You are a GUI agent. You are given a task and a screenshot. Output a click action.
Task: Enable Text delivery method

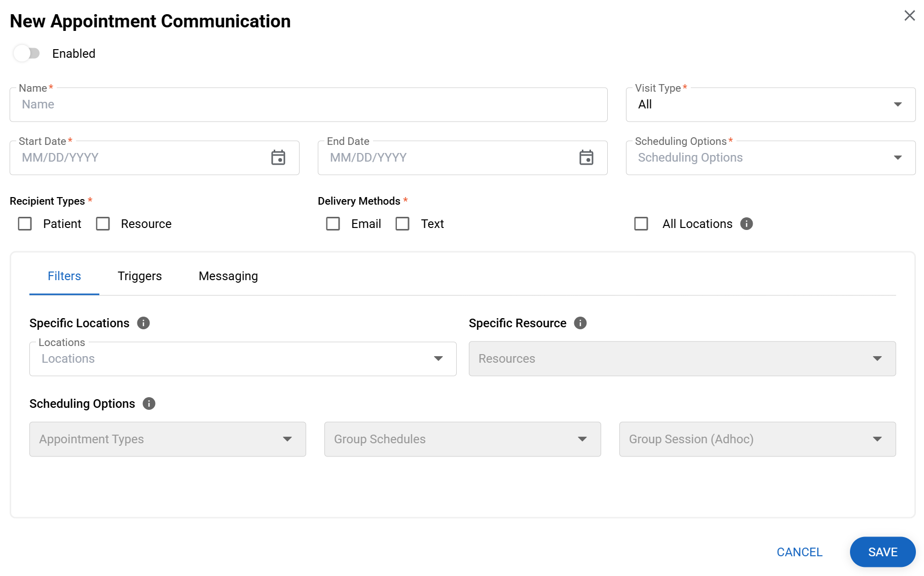pyautogui.click(x=402, y=224)
